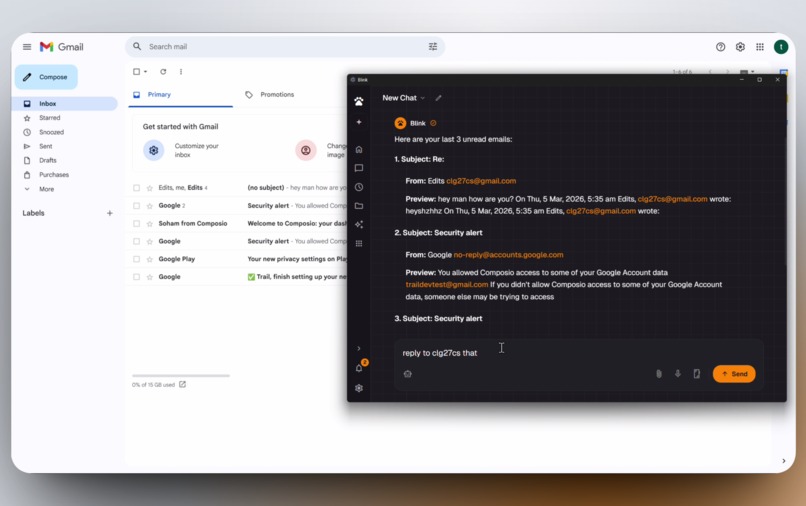
Task: Open Blink notifications bell icon
Action: point(359,368)
